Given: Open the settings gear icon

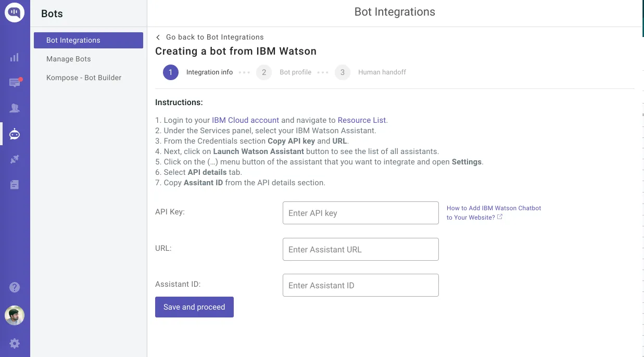Looking at the screenshot, I should pyautogui.click(x=15, y=343).
